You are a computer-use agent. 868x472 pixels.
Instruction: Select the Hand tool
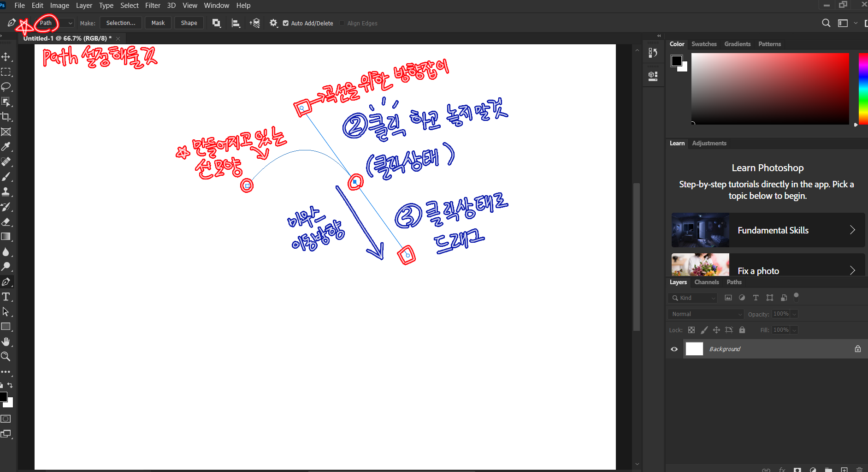[6, 341]
